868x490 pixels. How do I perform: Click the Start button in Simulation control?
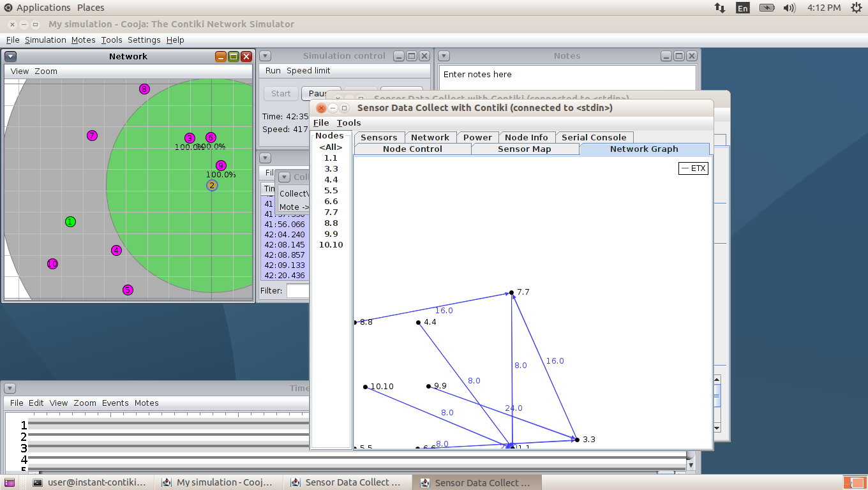pyautogui.click(x=281, y=93)
